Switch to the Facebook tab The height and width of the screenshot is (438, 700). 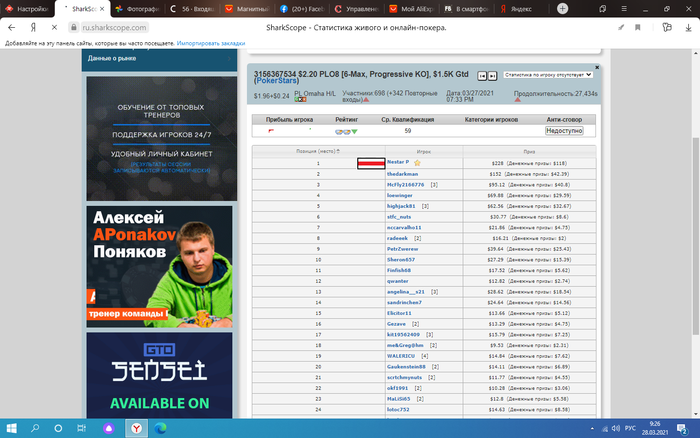(302, 8)
